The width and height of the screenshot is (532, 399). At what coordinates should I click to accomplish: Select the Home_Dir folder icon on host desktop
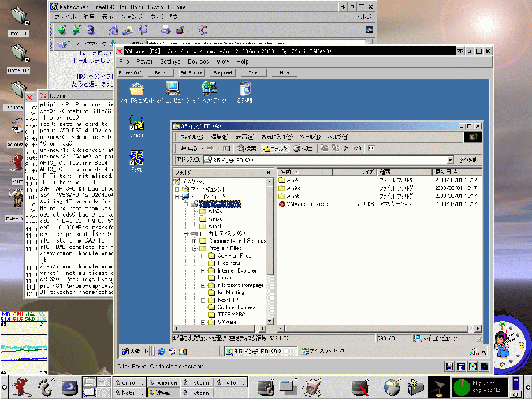coord(18,59)
